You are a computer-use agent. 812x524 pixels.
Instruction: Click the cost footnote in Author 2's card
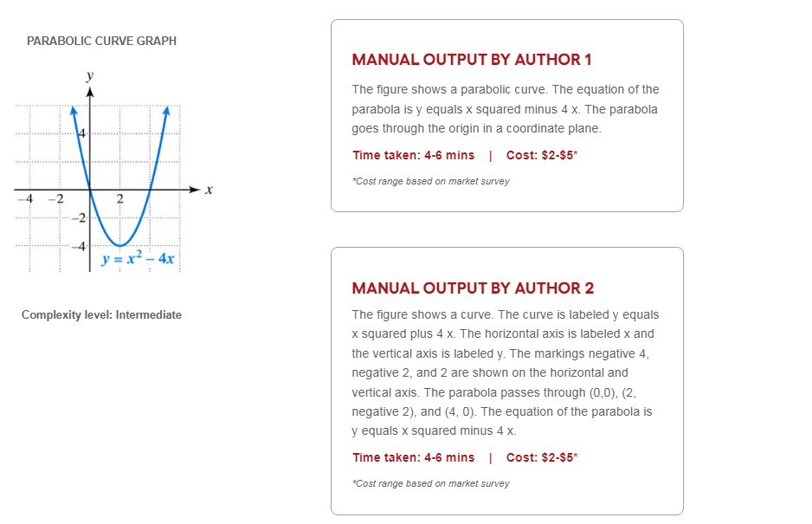click(x=431, y=483)
